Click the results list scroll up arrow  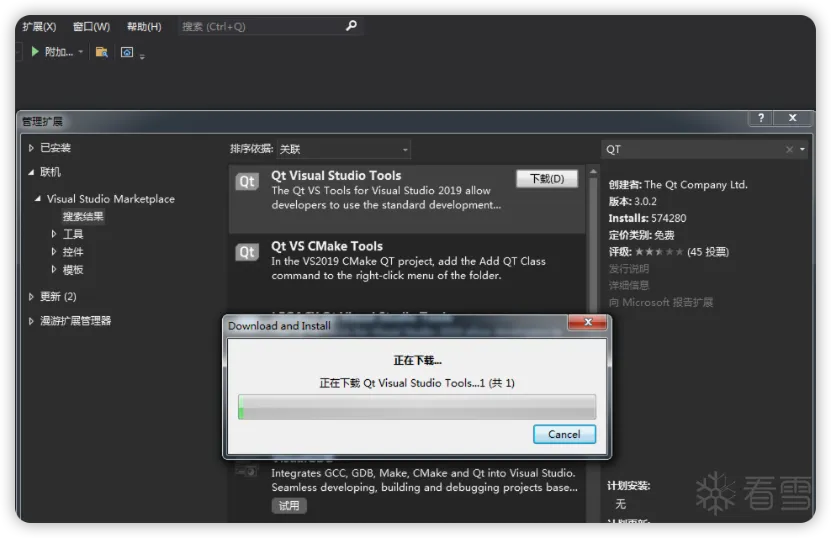point(593,172)
